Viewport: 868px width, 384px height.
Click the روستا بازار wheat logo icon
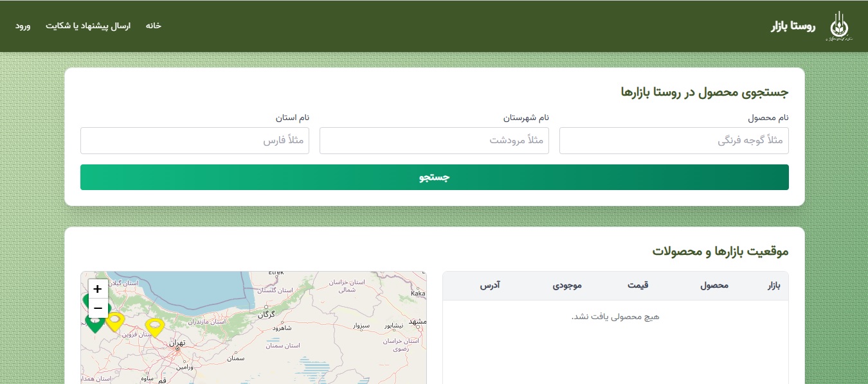pos(840,26)
